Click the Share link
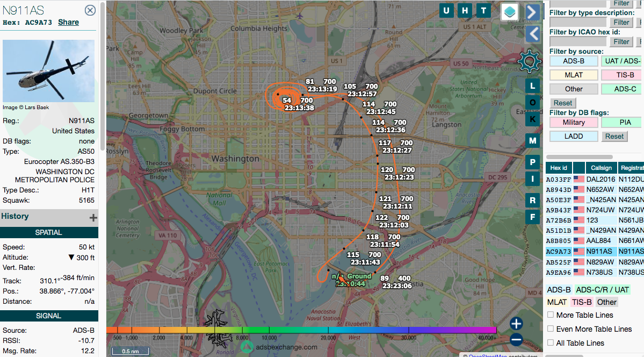Image resolution: width=644 pixels, height=357 pixels. pos(68,22)
